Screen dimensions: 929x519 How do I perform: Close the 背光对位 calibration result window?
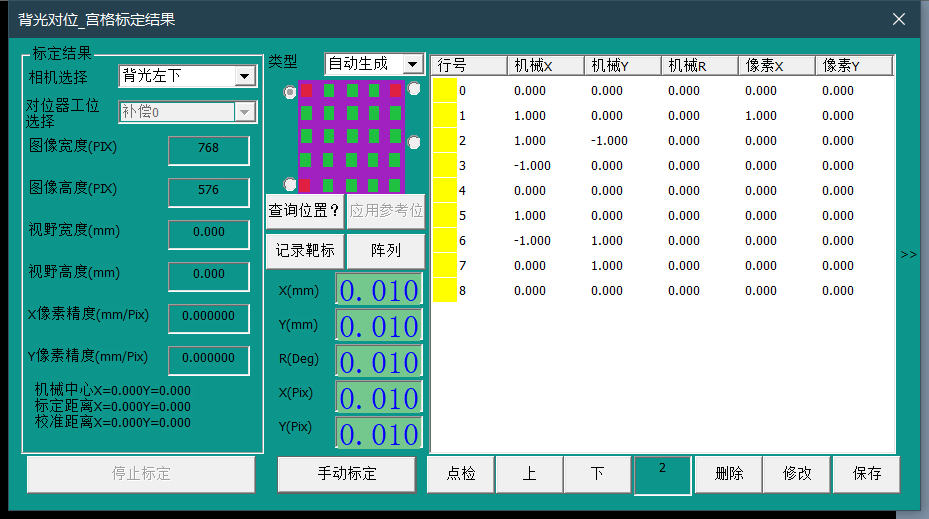point(898,19)
